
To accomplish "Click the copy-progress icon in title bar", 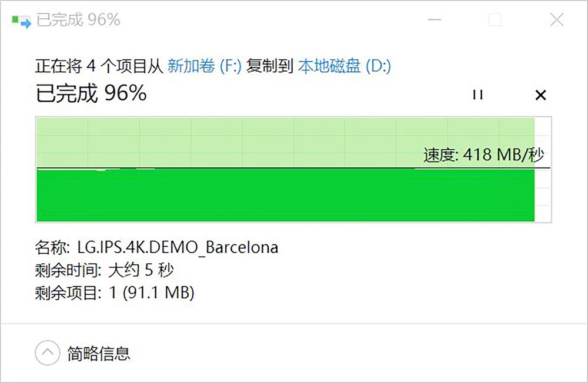I will [x=21, y=21].
